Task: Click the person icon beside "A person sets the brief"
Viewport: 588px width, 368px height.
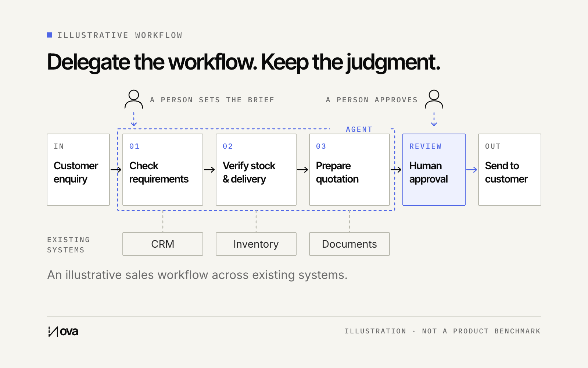Action: pyautogui.click(x=134, y=99)
